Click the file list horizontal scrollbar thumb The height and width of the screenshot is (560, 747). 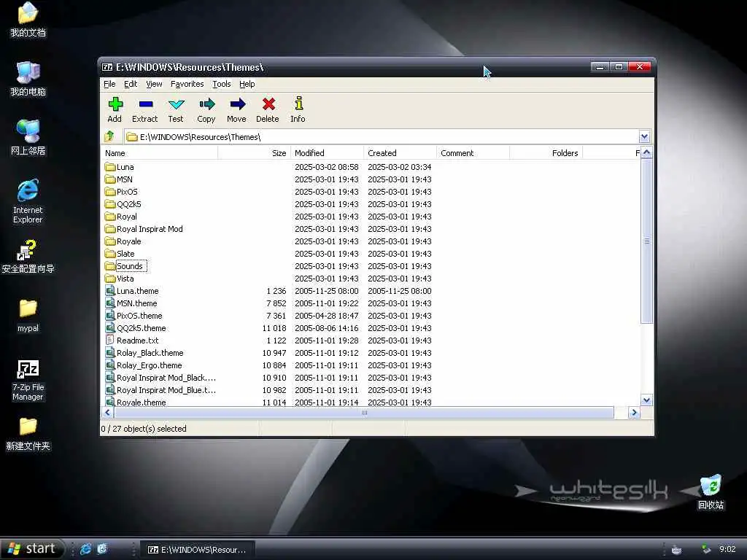point(364,413)
